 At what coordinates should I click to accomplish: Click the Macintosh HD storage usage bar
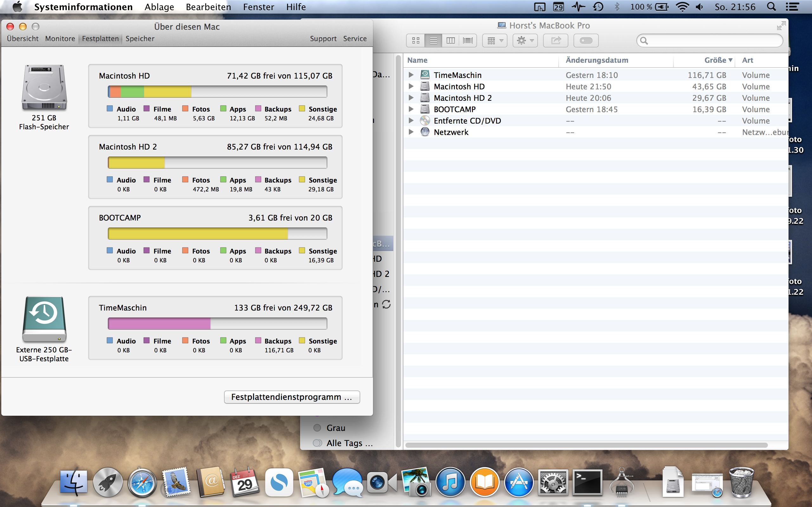coord(217,92)
